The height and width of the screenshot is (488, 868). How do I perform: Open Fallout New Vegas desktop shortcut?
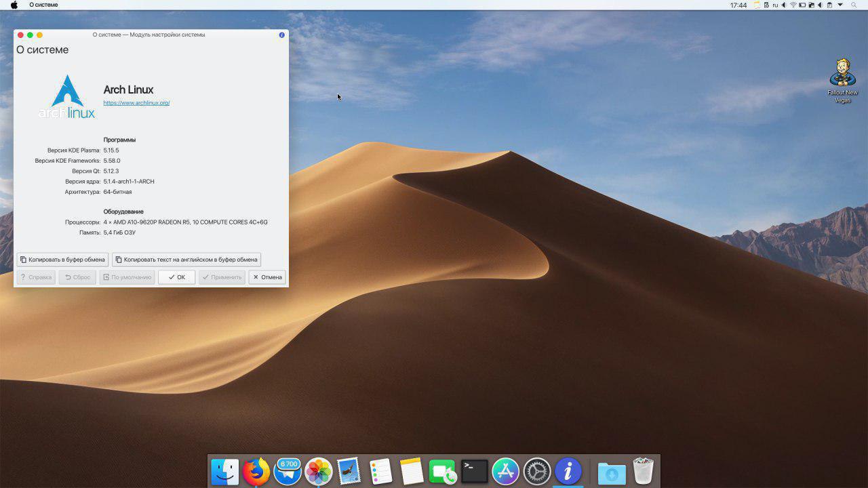[842, 81]
